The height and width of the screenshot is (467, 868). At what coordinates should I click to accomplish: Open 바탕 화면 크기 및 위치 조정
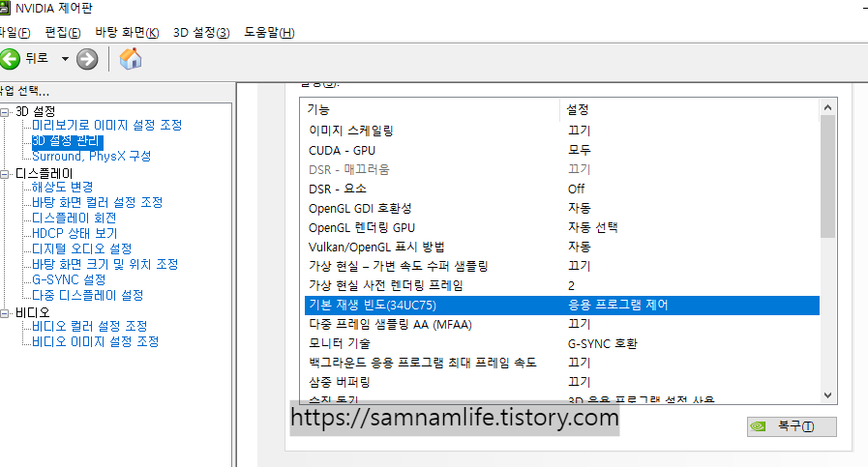tap(105, 265)
